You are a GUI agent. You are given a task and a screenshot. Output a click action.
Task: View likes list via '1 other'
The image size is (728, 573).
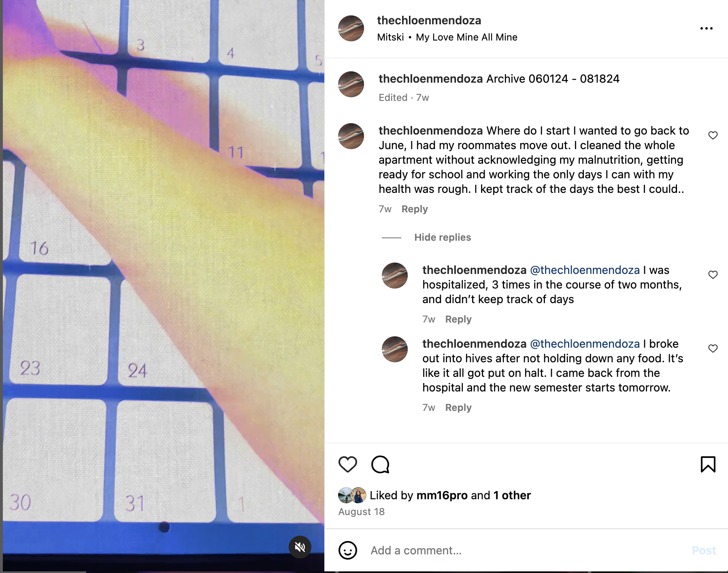(x=512, y=495)
